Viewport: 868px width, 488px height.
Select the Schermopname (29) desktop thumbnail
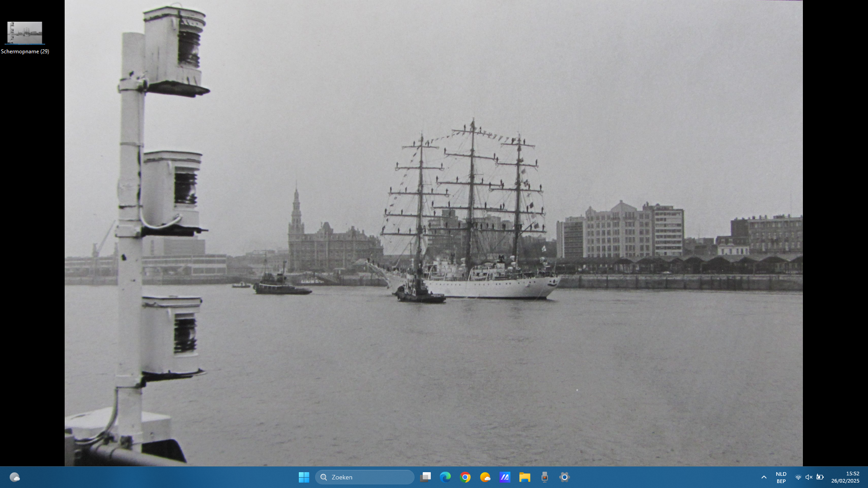point(25,33)
